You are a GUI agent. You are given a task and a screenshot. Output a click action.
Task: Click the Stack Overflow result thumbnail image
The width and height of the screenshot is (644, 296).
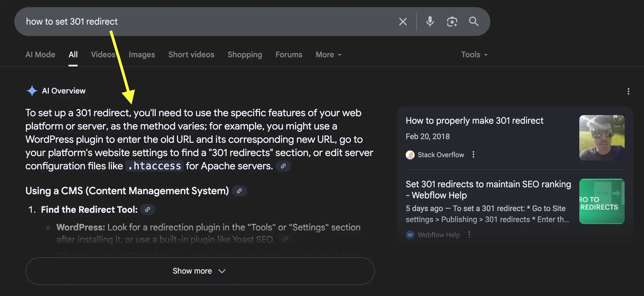pyautogui.click(x=602, y=138)
